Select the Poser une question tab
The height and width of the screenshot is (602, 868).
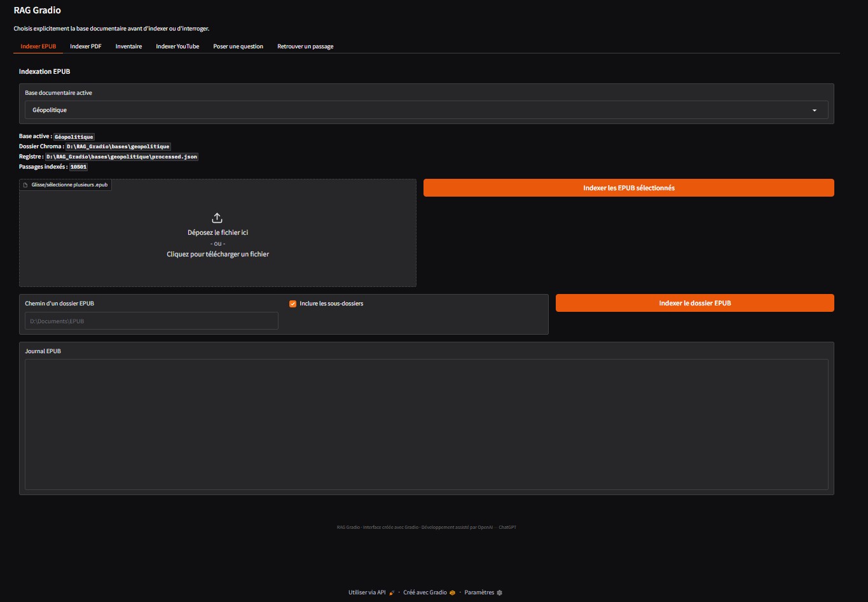[238, 46]
